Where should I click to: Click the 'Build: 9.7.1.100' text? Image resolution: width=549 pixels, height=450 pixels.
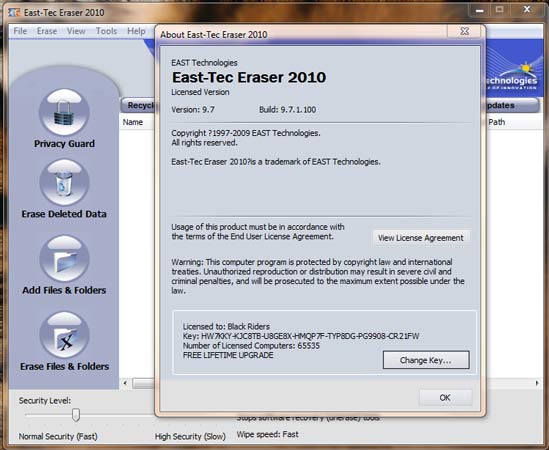[287, 110]
